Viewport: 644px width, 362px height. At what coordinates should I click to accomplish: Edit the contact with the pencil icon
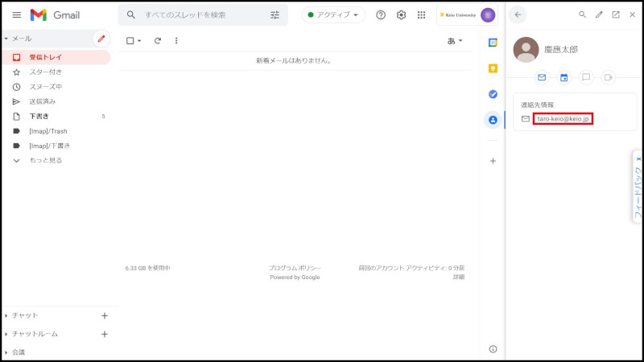(599, 14)
